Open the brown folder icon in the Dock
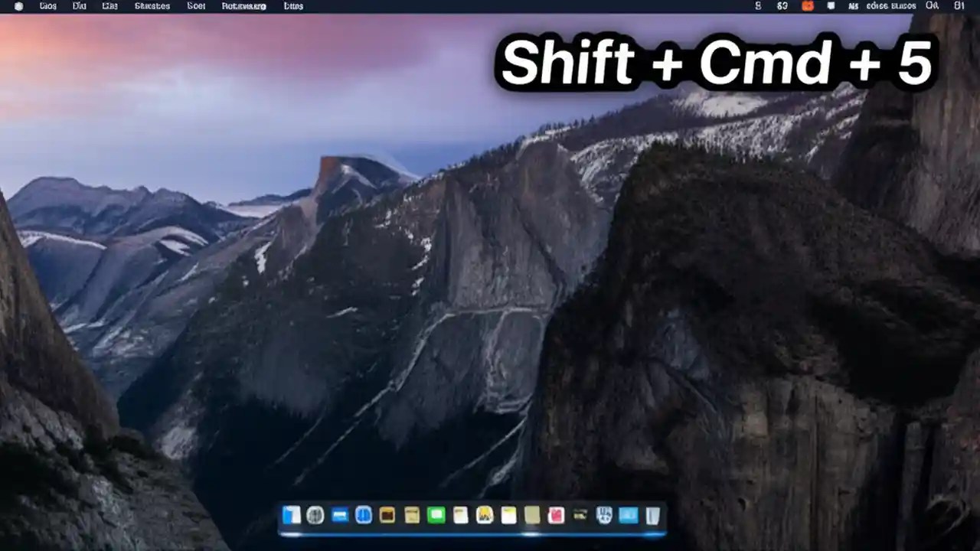This screenshot has width=980, height=551. tap(386, 515)
